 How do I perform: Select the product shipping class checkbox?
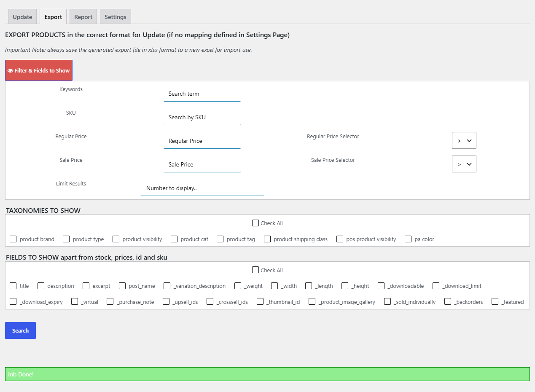point(267,239)
